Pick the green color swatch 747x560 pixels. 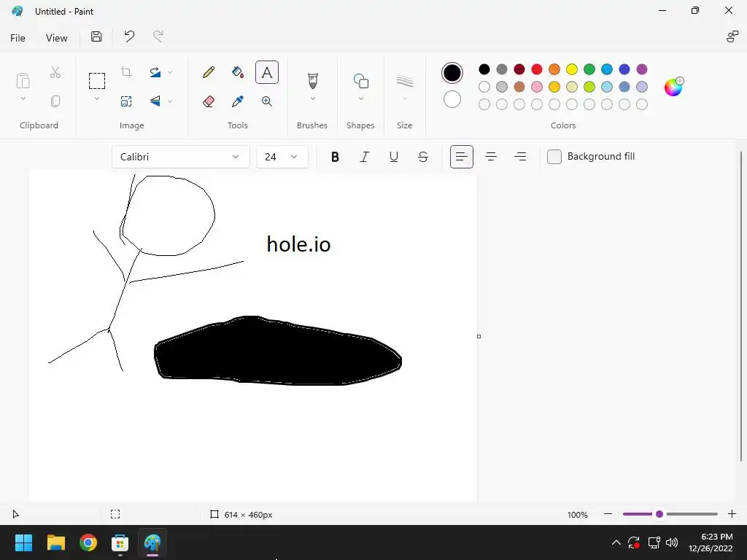click(x=589, y=69)
